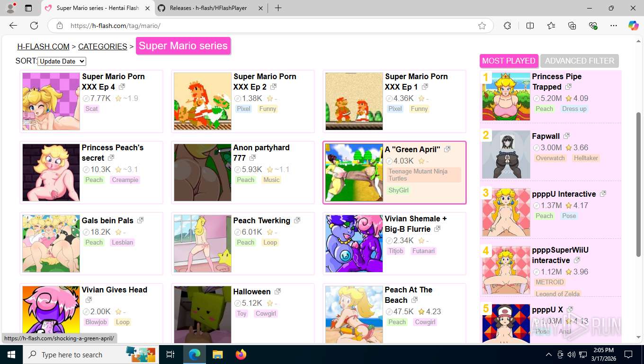The height and width of the screenshot is (364, 644).
Task: Click the Overwatch tag in sidebar
Action: pos(550,158)
